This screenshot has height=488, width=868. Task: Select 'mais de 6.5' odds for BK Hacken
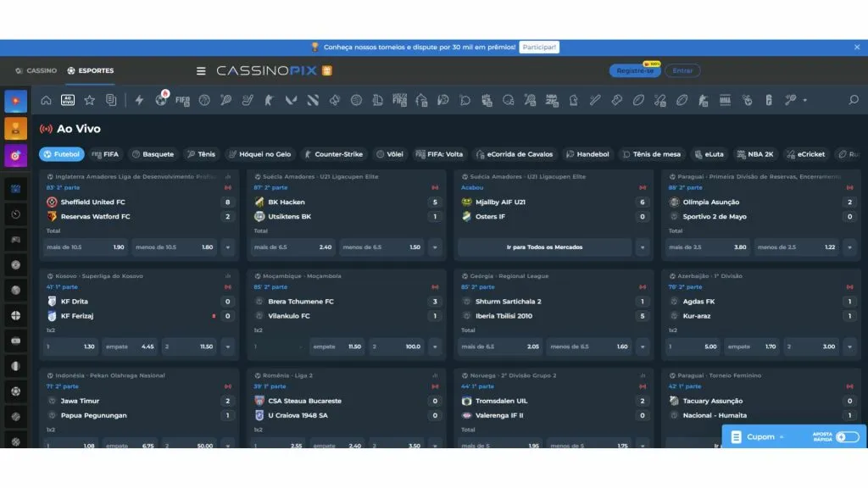[x=292, y=247]
